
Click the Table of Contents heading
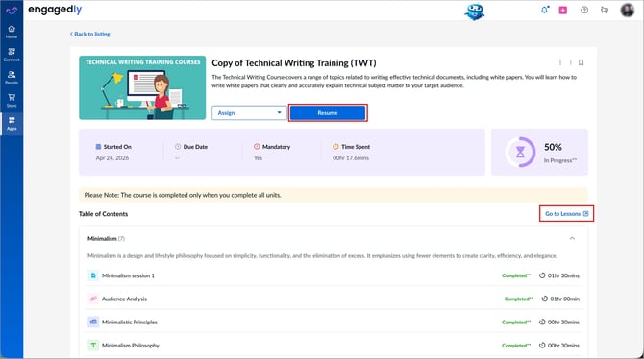(x=103, y=214)
